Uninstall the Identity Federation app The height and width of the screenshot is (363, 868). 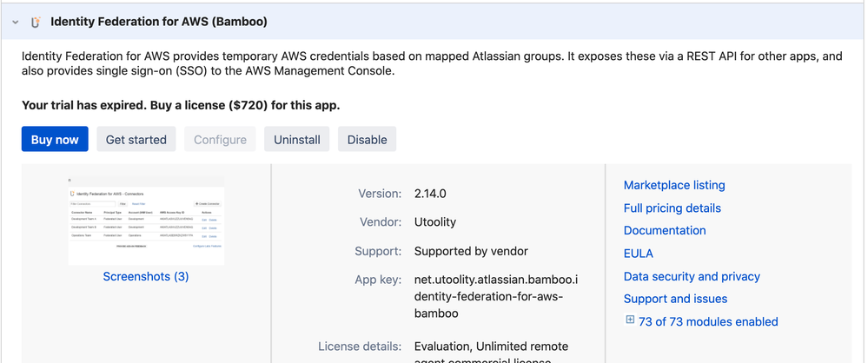click(x=296, y=140)
